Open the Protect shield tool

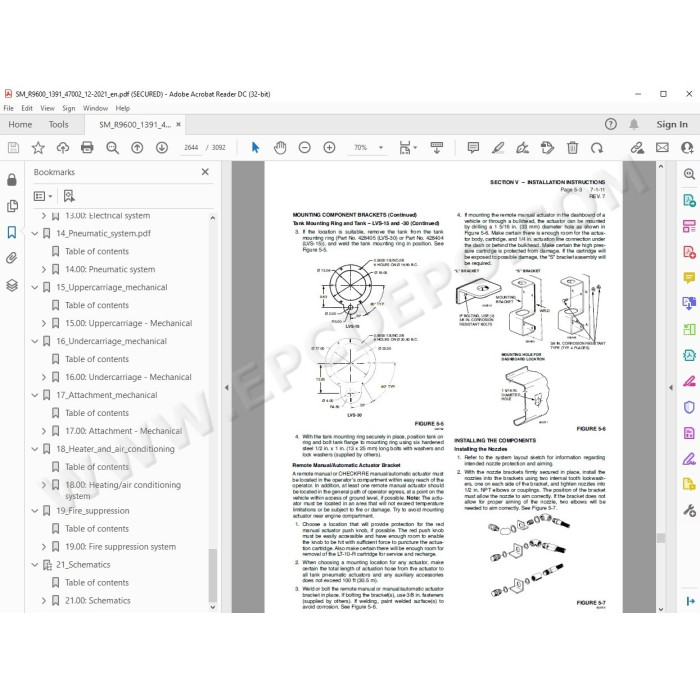tap(689, 407)
